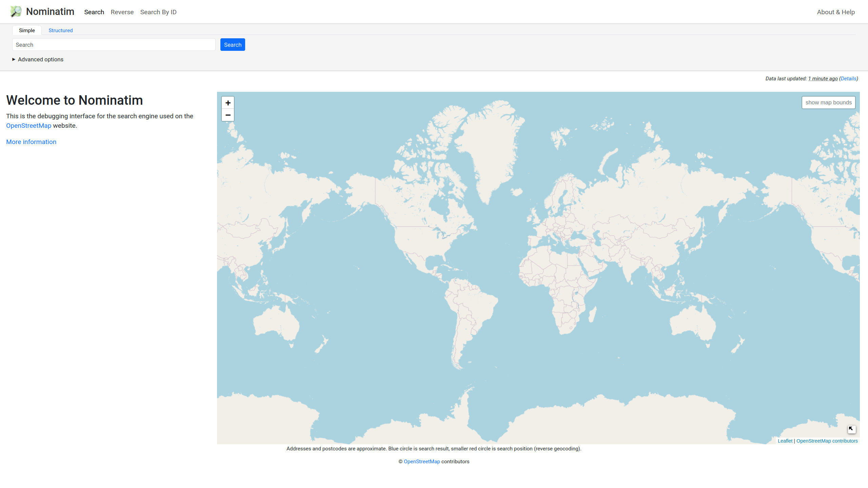Select the Simple search tab

pos(27,30)
